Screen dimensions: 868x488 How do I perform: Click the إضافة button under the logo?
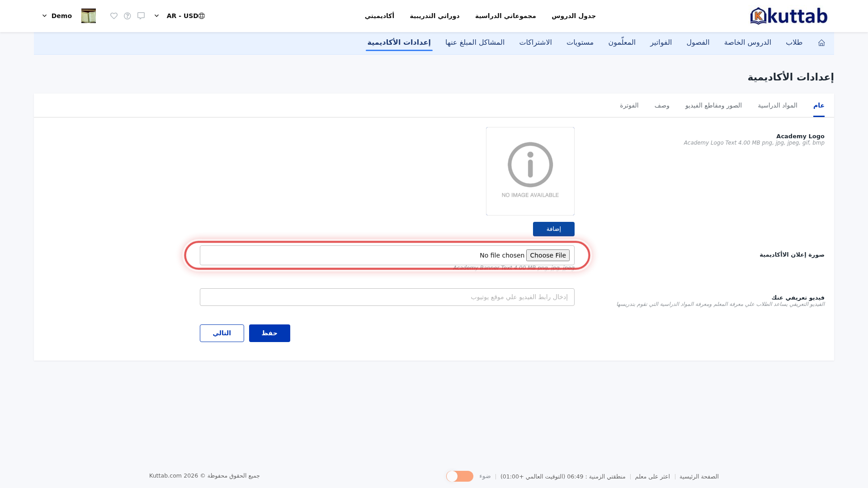554,229
